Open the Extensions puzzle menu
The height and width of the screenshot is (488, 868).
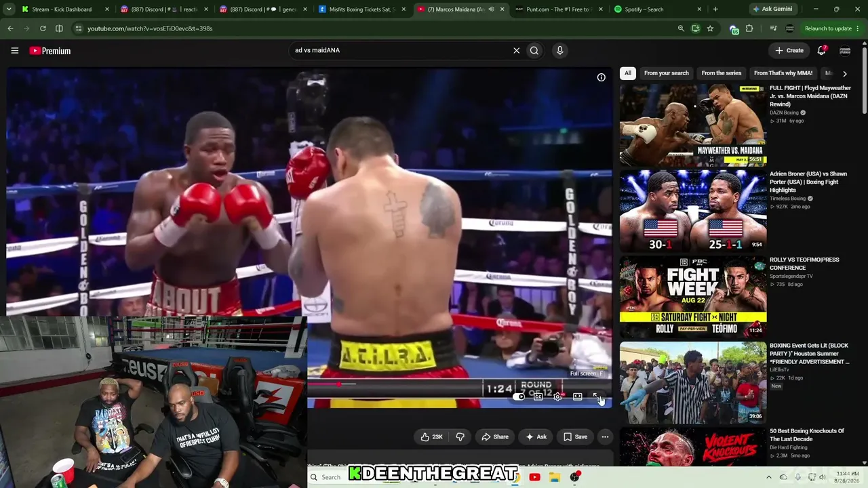(749, 28)
